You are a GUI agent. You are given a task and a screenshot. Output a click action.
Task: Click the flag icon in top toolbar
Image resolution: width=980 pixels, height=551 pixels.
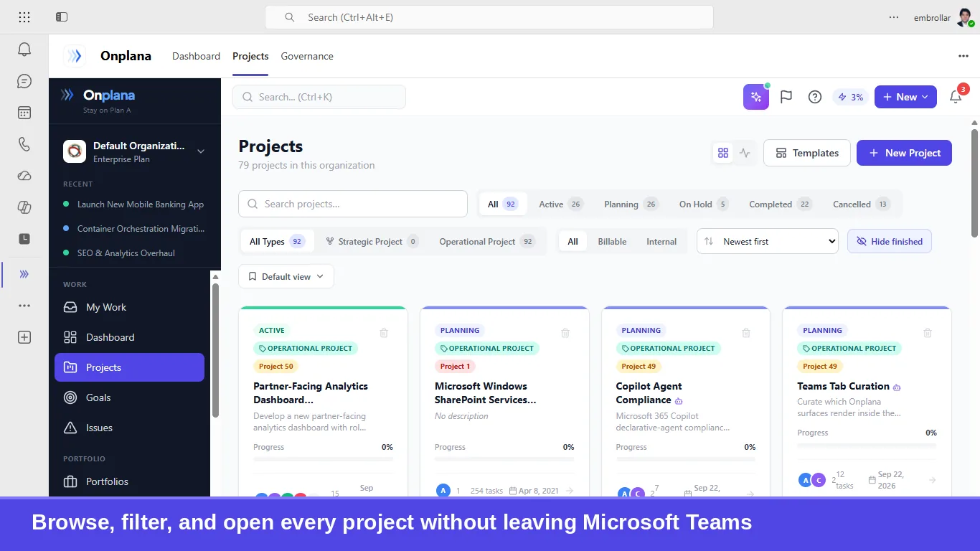tap(786, 97)
